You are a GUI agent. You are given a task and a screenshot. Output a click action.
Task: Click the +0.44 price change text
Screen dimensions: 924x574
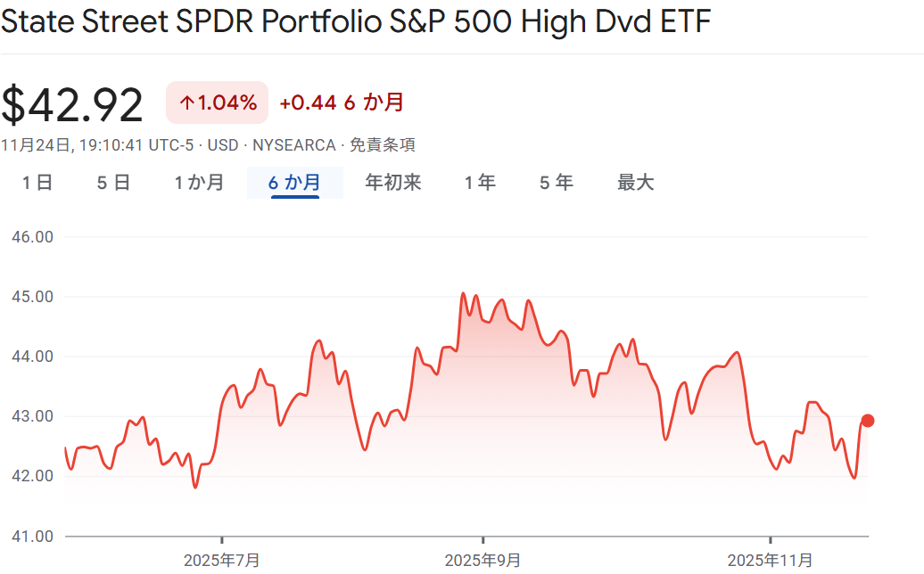(x=308, y=102)
